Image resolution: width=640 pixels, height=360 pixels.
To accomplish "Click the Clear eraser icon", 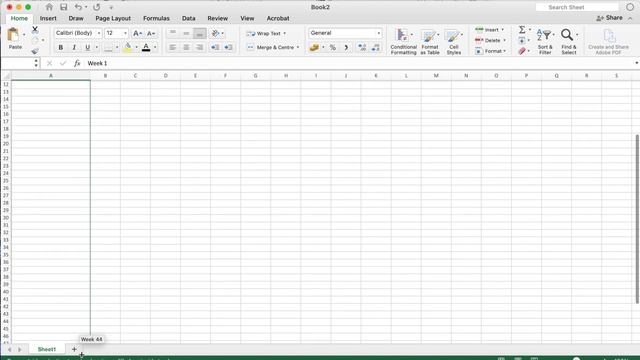I will pos(522,51).
